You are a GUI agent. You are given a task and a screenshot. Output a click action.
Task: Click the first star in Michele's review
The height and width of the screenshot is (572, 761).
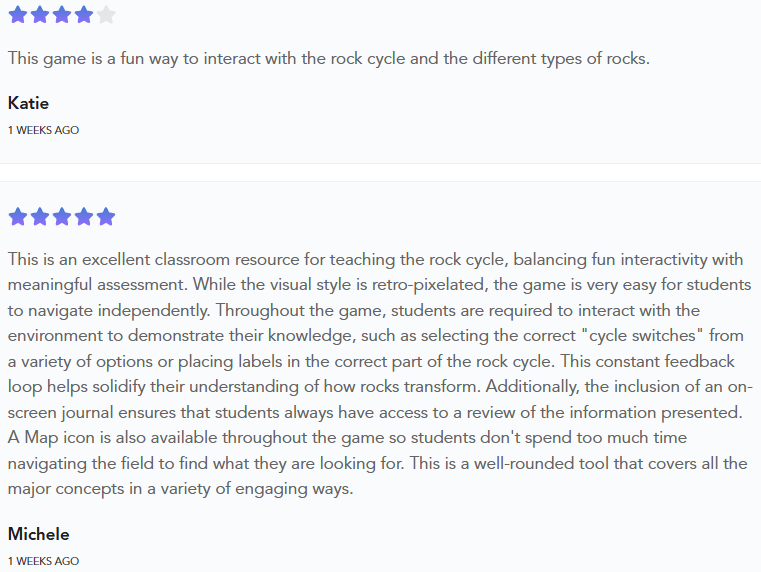[x=18, y=217]
